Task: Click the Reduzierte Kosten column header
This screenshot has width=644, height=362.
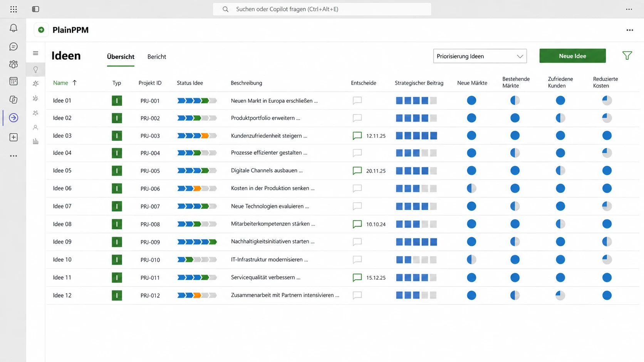Action: point(605,82)
